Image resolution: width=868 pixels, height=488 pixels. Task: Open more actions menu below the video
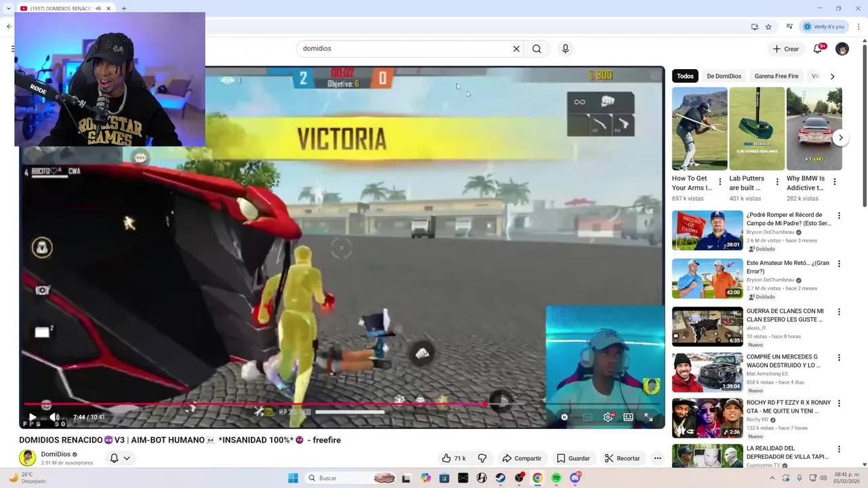tap(657, 458)
